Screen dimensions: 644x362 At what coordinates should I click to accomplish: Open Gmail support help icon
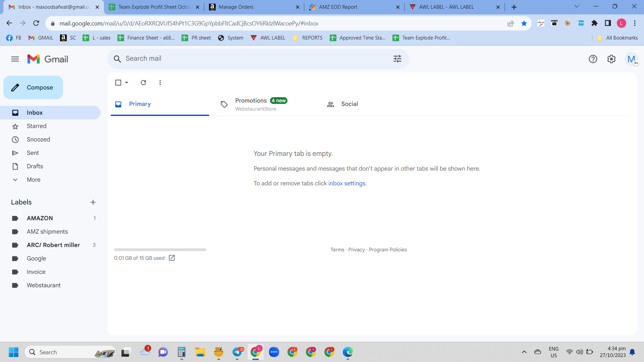(593, 59)
